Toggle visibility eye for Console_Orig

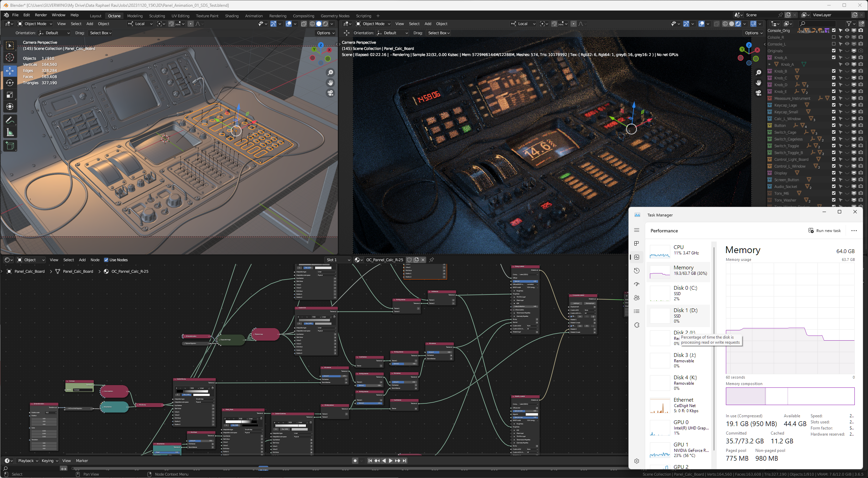847,31
